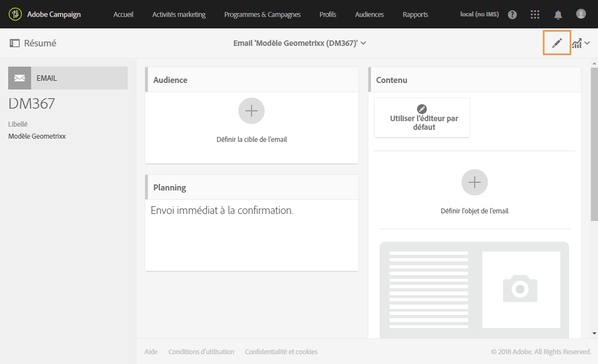The width and height of the screenshot is (598, 364).
Task: Expand the reports dropdown chevron
Action: [x=587, y=43]
